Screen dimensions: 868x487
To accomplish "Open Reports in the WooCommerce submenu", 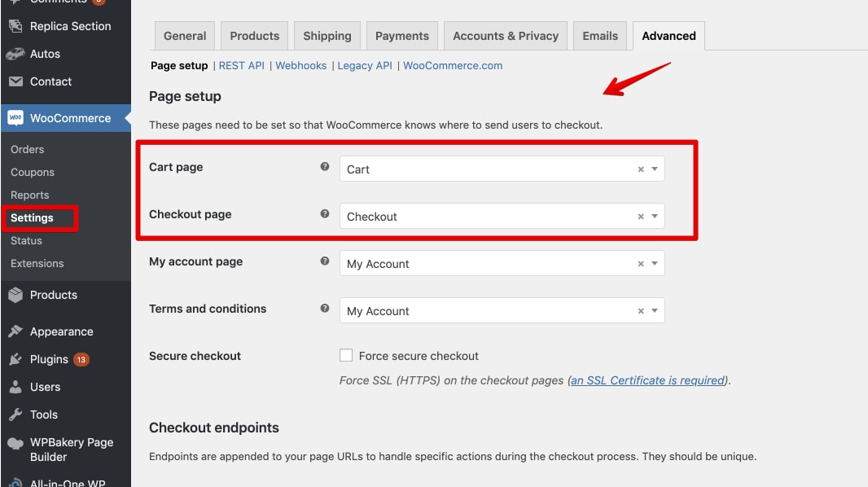I will click(30, 195).
